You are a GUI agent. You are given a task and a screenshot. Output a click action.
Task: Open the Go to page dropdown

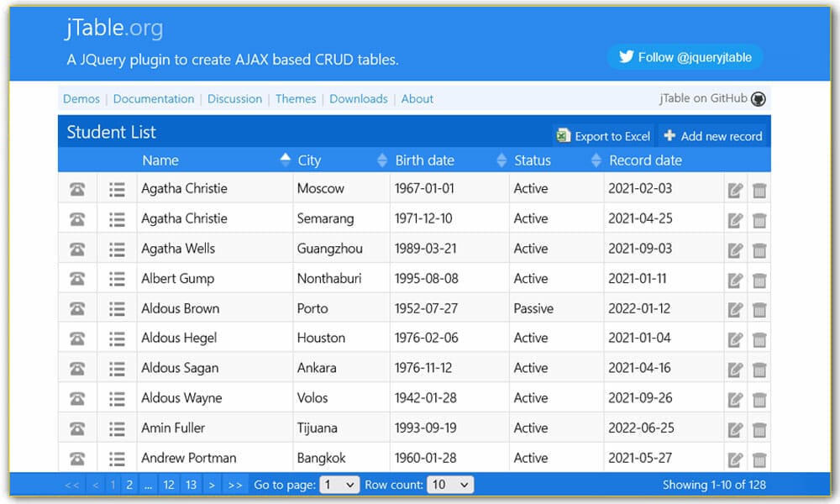click(x=339, y=485)
